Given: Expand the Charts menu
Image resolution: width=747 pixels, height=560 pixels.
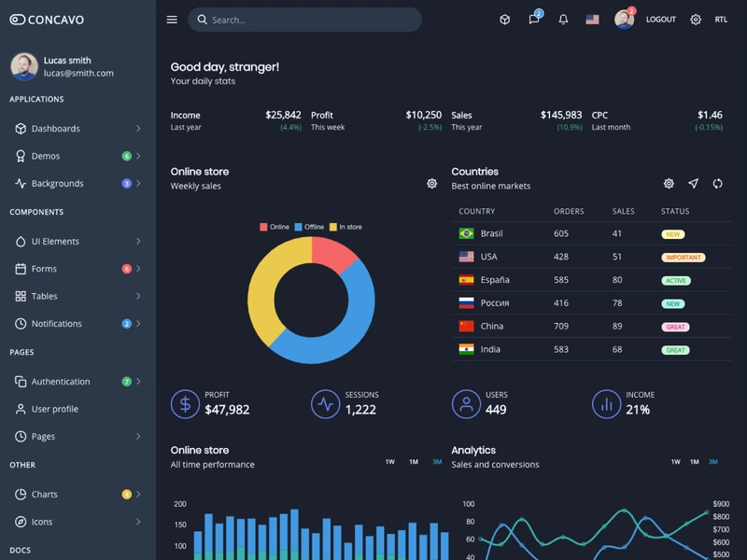Looking at the screenshot, I should pos(78,495).
